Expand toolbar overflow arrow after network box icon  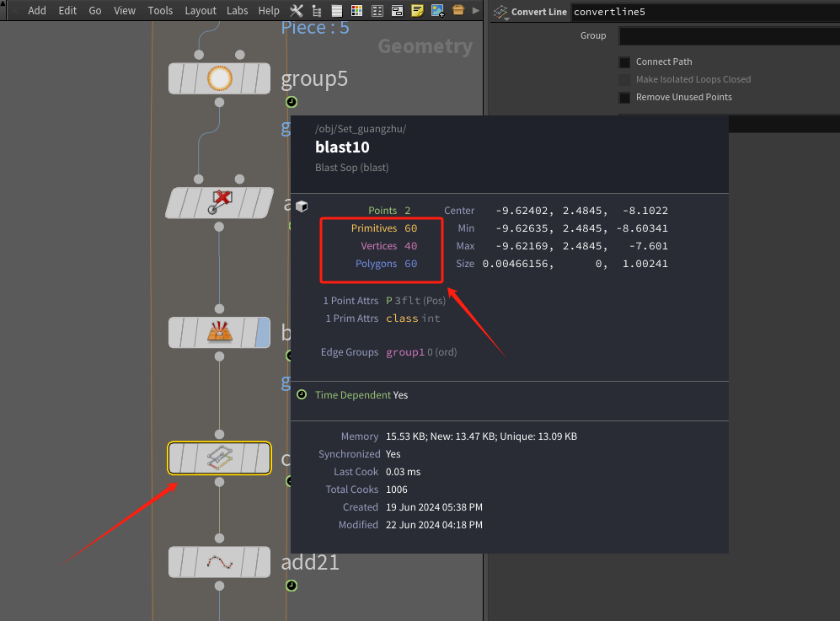[476, 11]
